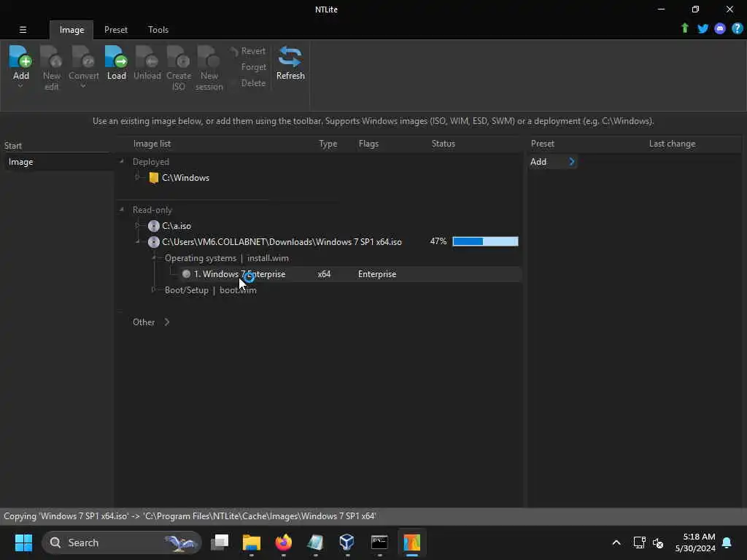Click the Status column header
This screenshot has width=747, height=560.
(443, 144)
